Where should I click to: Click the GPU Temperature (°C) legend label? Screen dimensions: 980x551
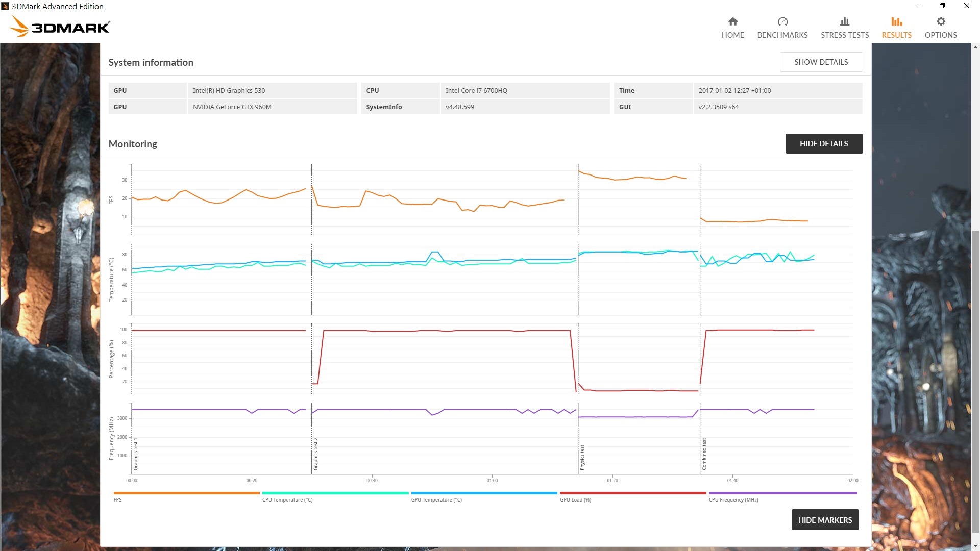[x=436, y=500]
